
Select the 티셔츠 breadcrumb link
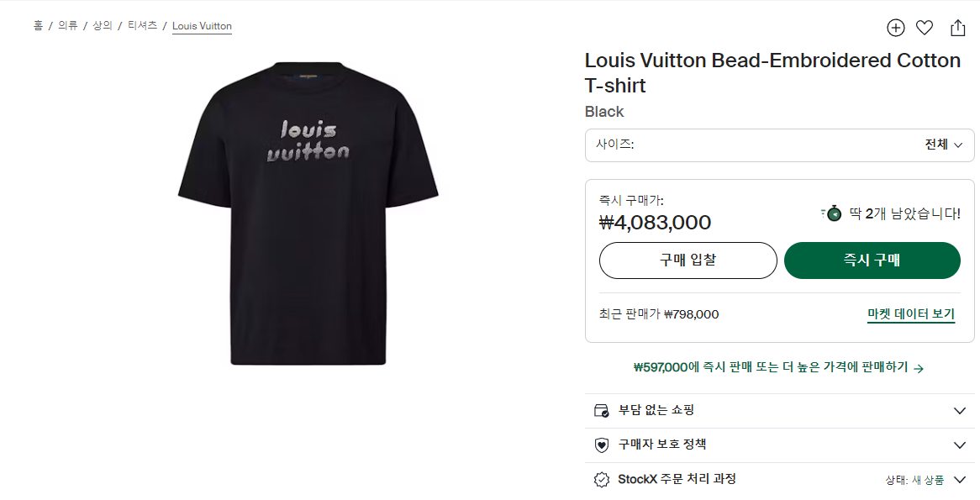[142, 26]
